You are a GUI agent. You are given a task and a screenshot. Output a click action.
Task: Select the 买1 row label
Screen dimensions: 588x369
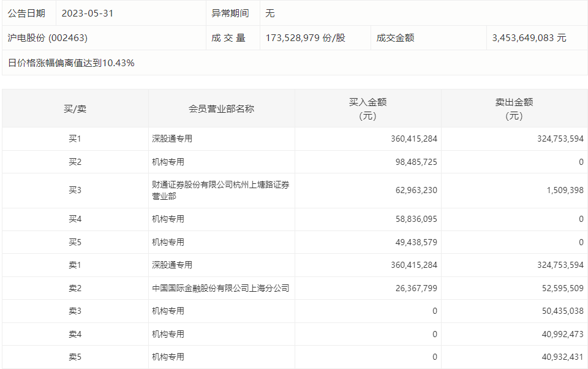75,139
